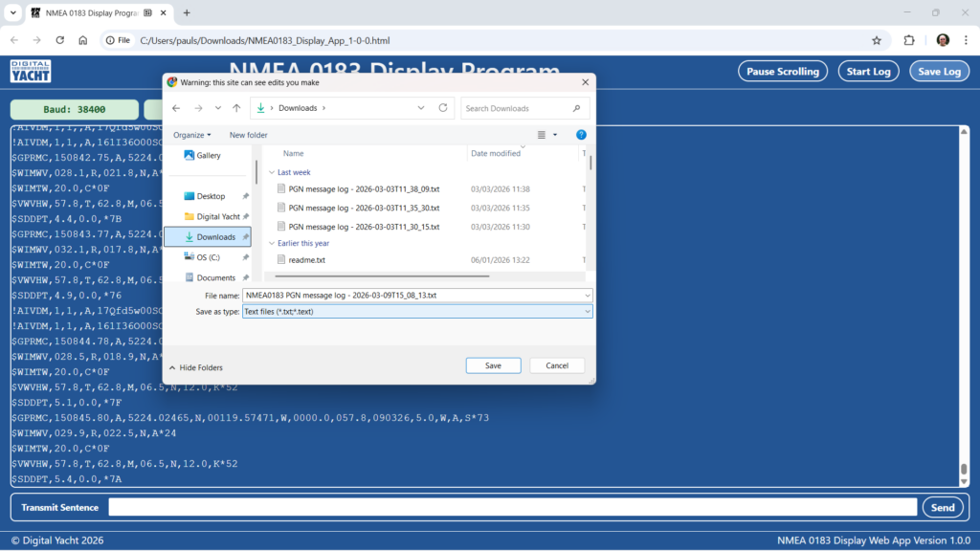Open the Organize dropdown menu
Viewport: 980px width, 551px height.
pyautogui.click(x=192, y=135)
